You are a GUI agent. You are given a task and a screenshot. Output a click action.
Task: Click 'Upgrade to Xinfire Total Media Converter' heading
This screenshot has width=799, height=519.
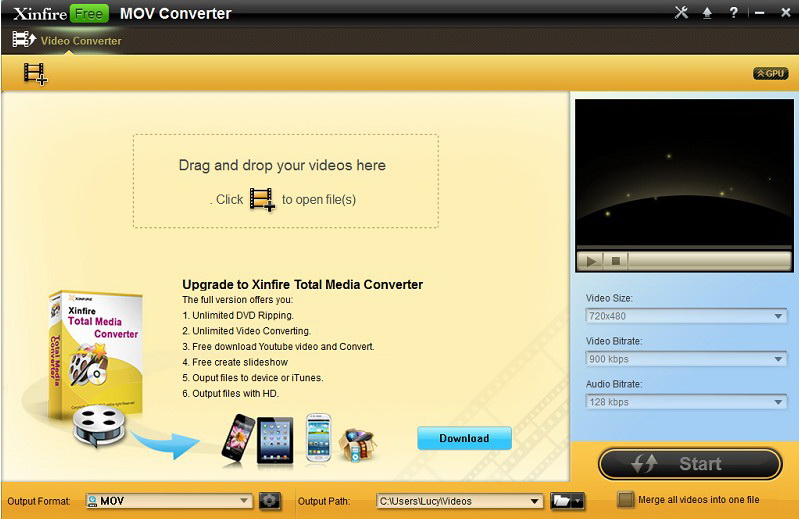coord(303,284)
